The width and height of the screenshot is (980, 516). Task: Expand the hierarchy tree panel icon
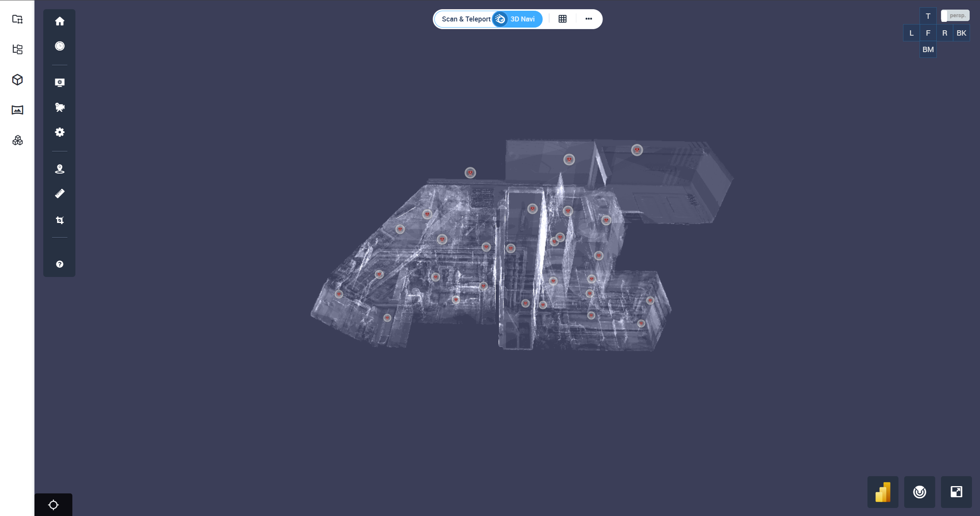[18, 49]
